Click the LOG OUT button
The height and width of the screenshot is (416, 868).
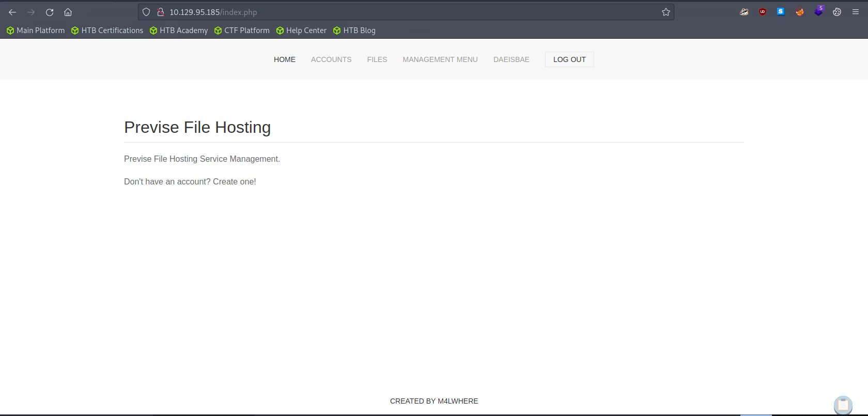tap(569, 59)
